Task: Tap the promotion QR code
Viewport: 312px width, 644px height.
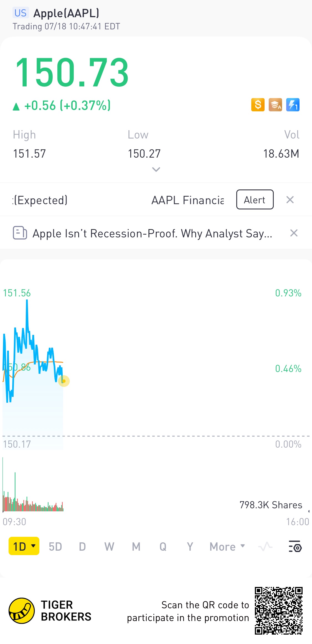Action: point(278,610)
